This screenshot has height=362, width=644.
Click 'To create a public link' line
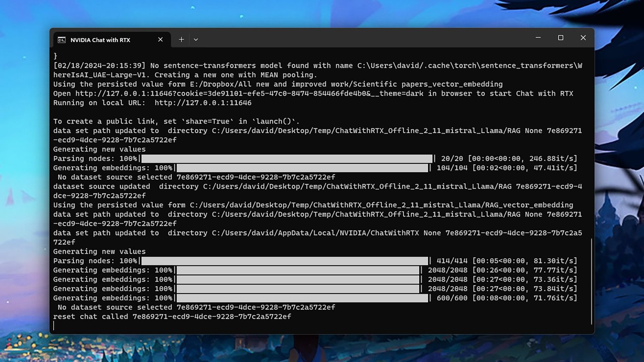[176, 121]
